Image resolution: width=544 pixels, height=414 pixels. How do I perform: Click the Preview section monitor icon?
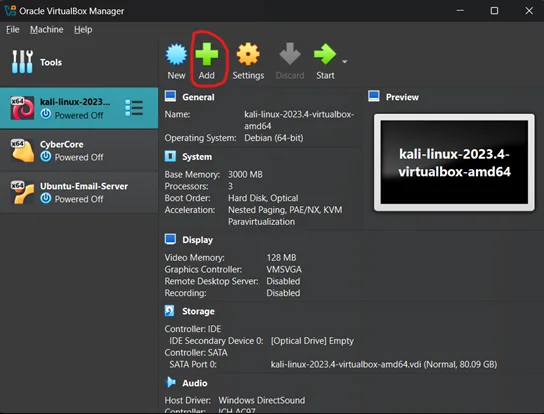tap(374, 96)
